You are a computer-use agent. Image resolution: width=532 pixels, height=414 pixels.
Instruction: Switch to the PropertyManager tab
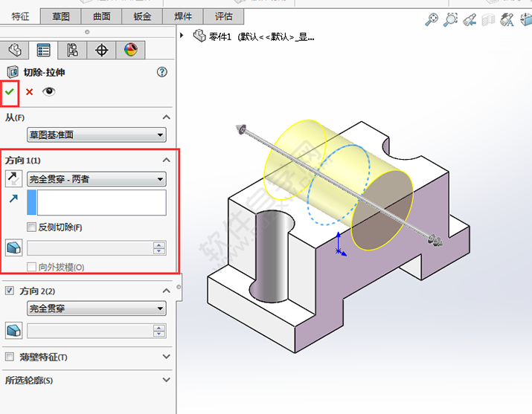43,50
